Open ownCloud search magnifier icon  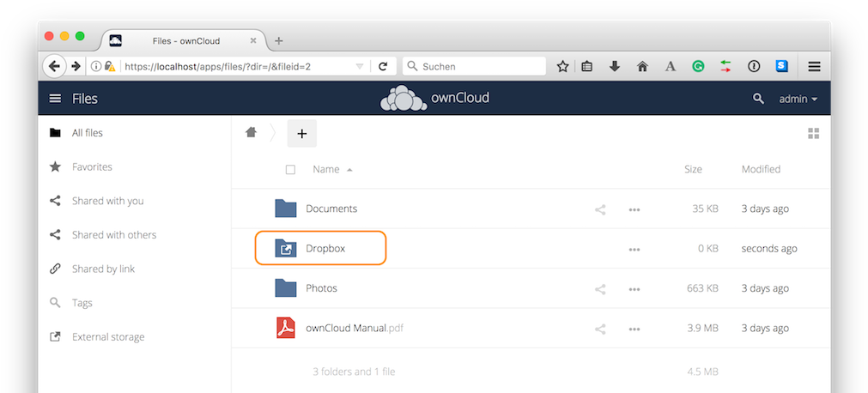(758, 99)
